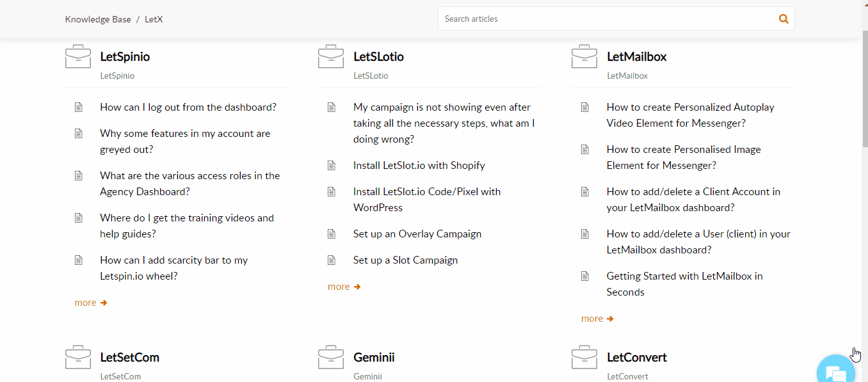This screenshot has width=868, height=382.
Task: Open 'Set up an Overlay Campaign' article
Action: tap(417, 234)
